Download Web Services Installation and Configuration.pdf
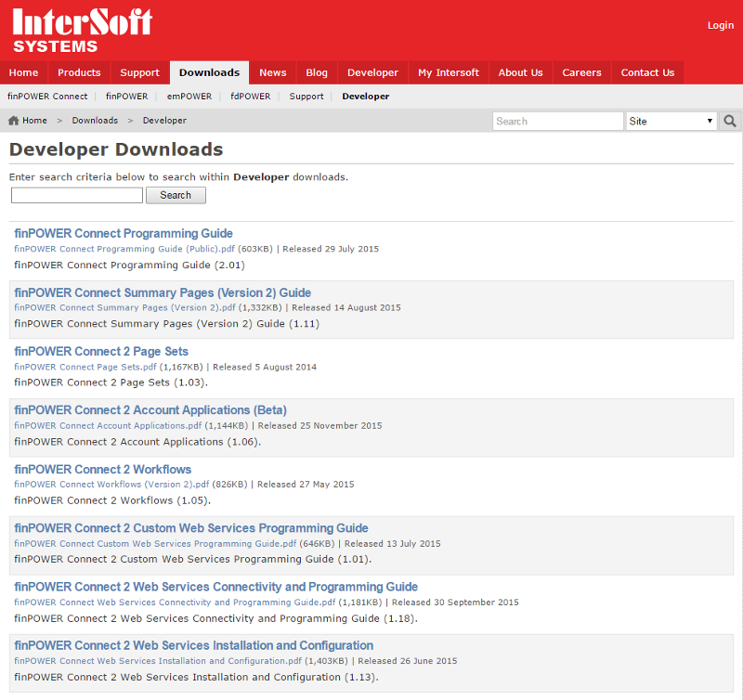743x700 pixels. tap(158, 661)
